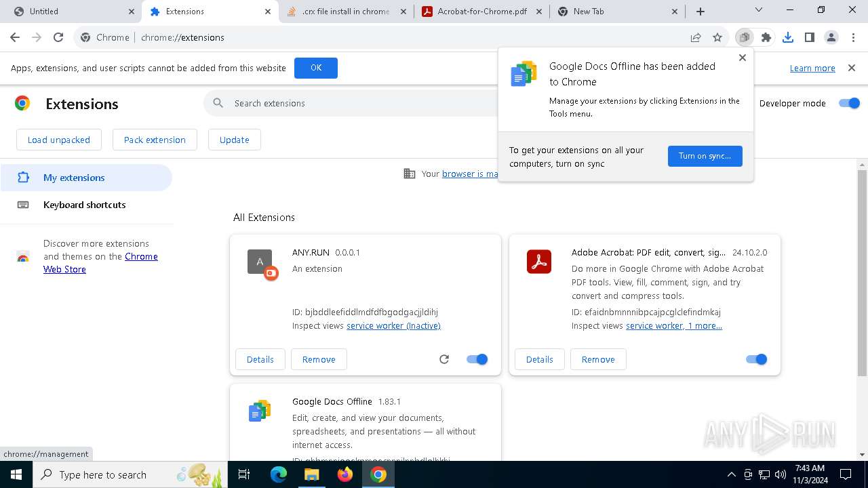Viewport: 868px width, 488px height.
Task: Open the browser is managed link
Action: tap(470, 174)
